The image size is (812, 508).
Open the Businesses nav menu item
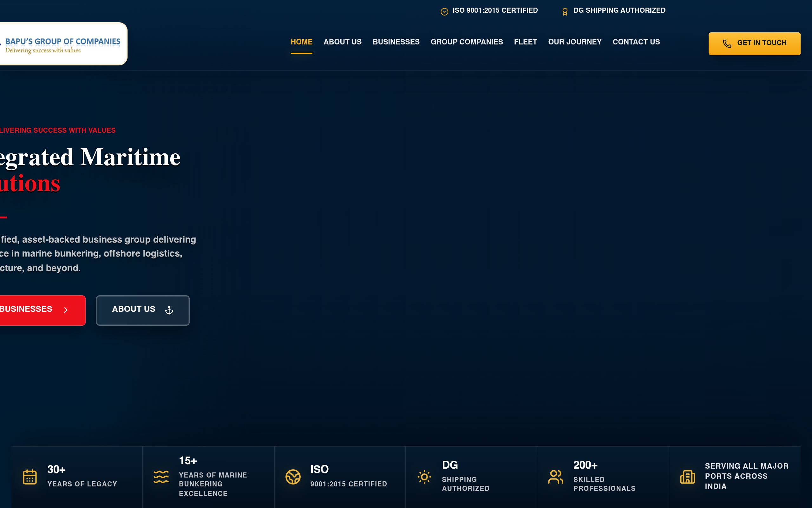[396, 42]
